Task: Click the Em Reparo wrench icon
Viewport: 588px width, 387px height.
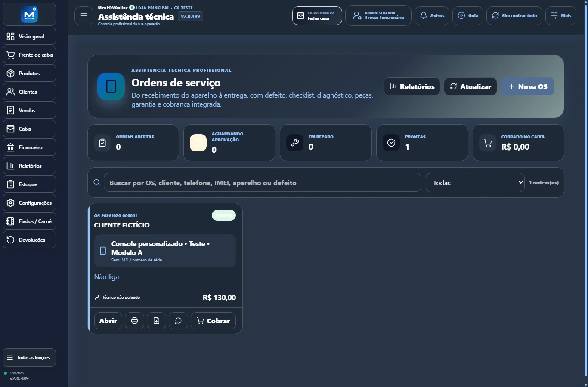Action: pos(295,143)
